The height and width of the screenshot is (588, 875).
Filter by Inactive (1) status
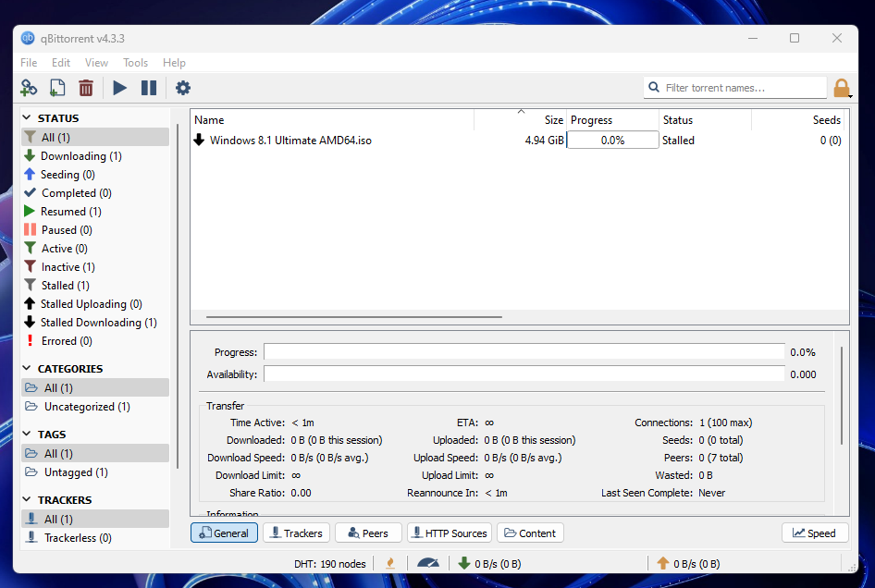[x=95, y=266]
